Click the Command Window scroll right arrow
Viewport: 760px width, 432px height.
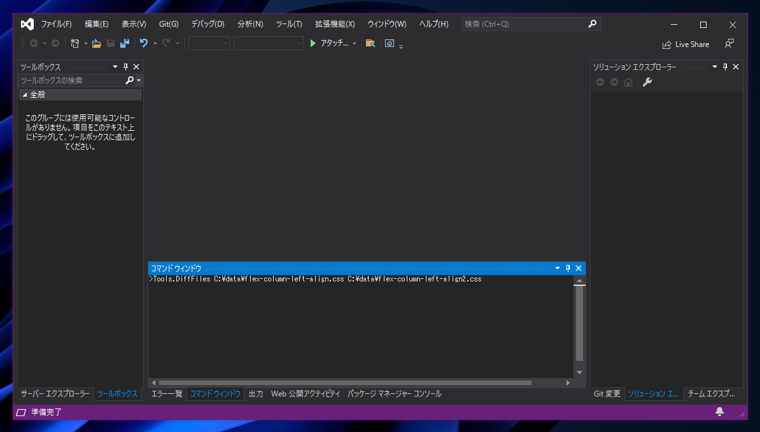point(568,383)
